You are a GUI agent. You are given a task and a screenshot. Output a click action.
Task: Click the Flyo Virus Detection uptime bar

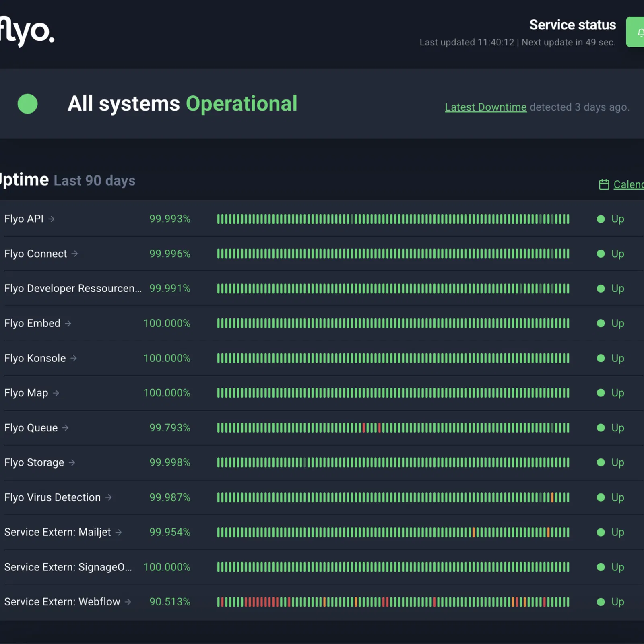393,497
